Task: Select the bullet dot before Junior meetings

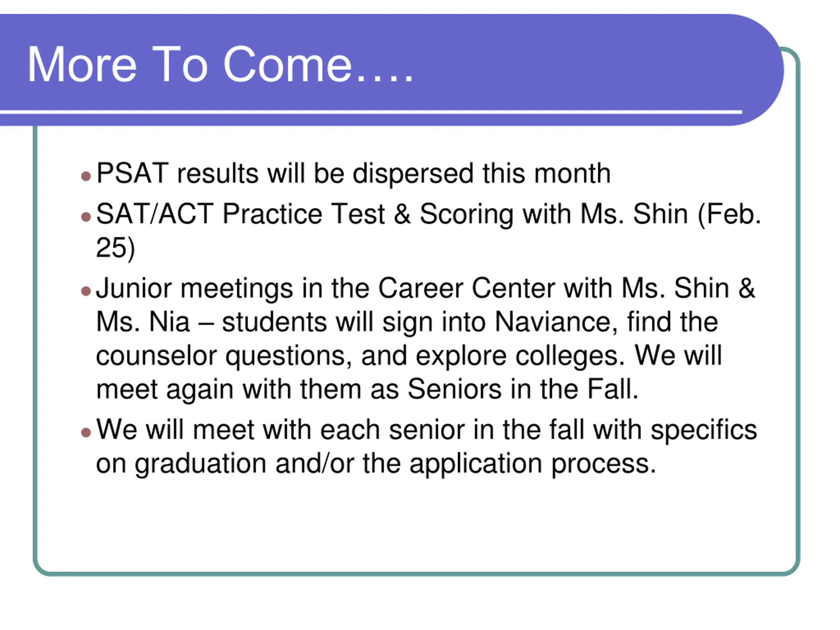Action: click(x=86, y=291)
